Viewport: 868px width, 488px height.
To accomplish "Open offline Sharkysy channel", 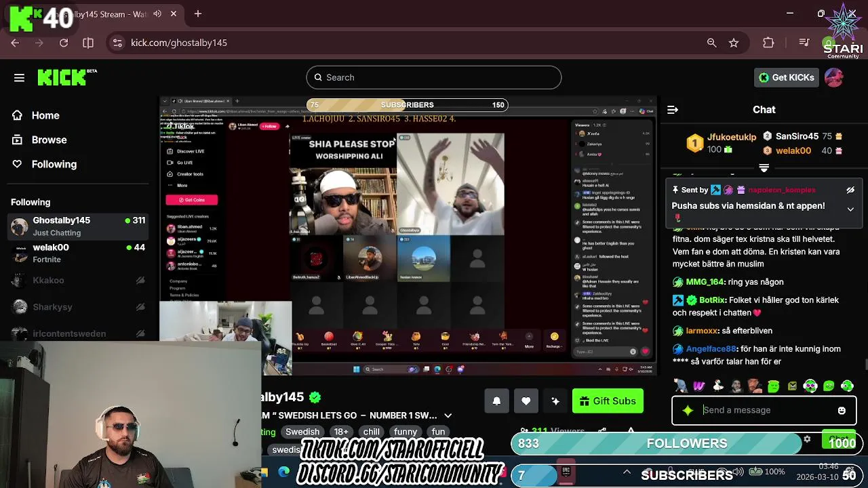I will [x=79, y=307].
